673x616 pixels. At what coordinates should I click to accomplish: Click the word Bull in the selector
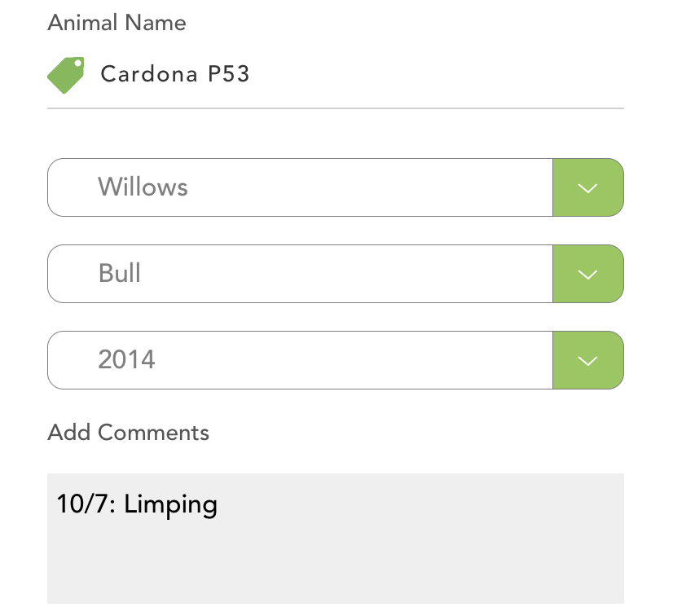pos(120,274)
